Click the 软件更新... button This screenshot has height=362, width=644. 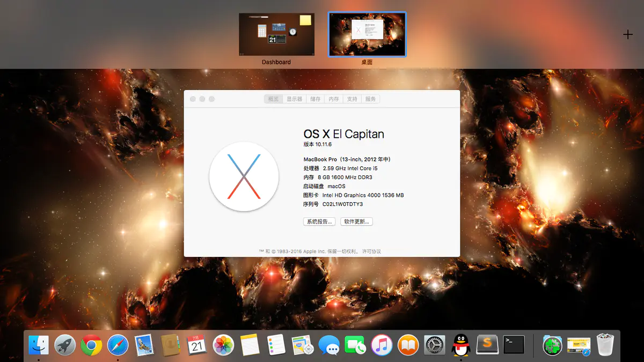coord(356,221)
